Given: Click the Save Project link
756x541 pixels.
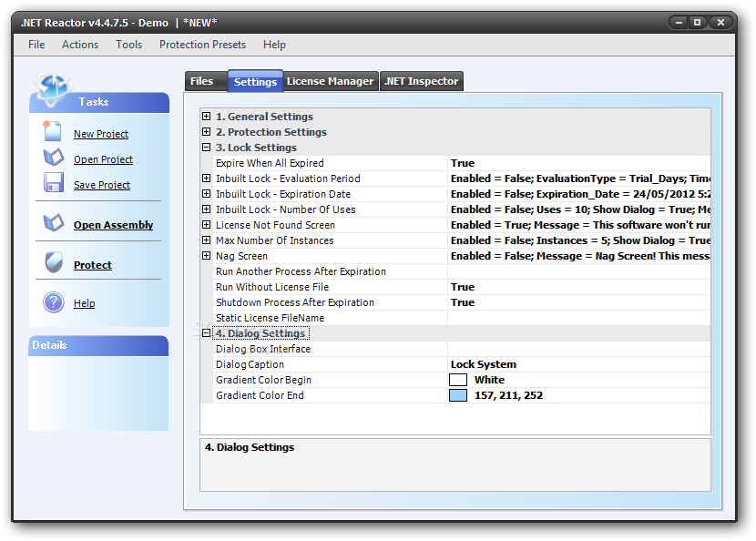Looking at the screenshot, I should click(102, 185).
